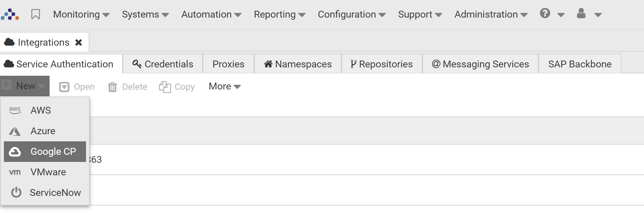Screen dimensions: 644x215
Task: Switch to the Namespaces tab
Action: (x=297, y=64)
